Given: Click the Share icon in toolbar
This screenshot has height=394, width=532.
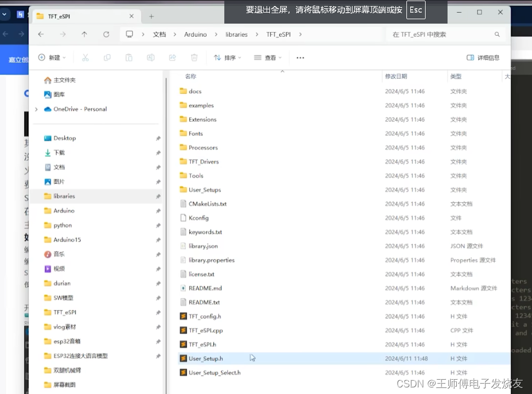Looking at the screenshot, I should tap(172, 58).
